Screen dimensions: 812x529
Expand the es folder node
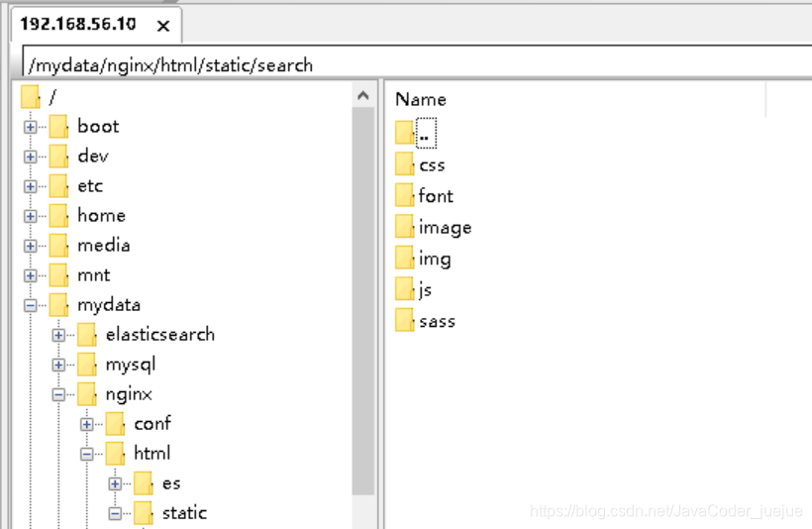pyautogui.click(x=115, y=483)
